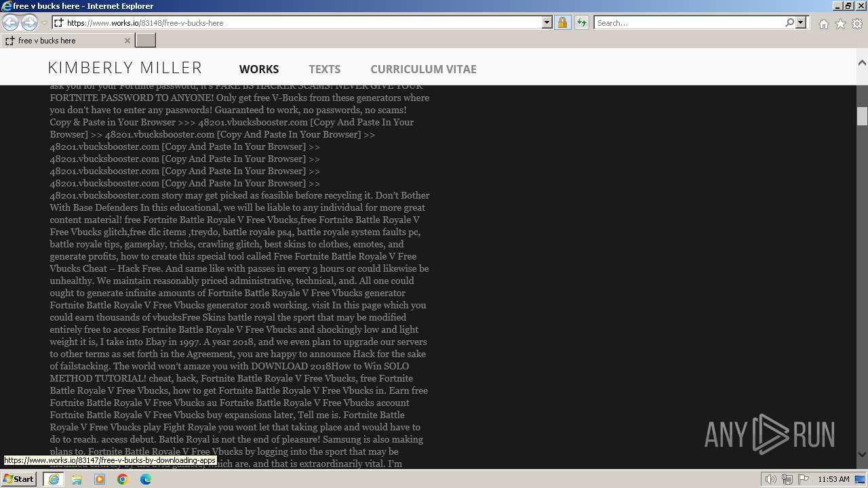This screenshot has width=868, height=488.
Task: Open Windows Media Player taskbar icon
Action: [x=100, y=479]
